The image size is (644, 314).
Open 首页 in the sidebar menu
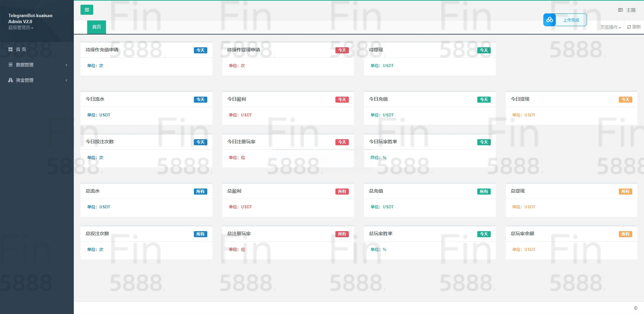click(21, 49)
